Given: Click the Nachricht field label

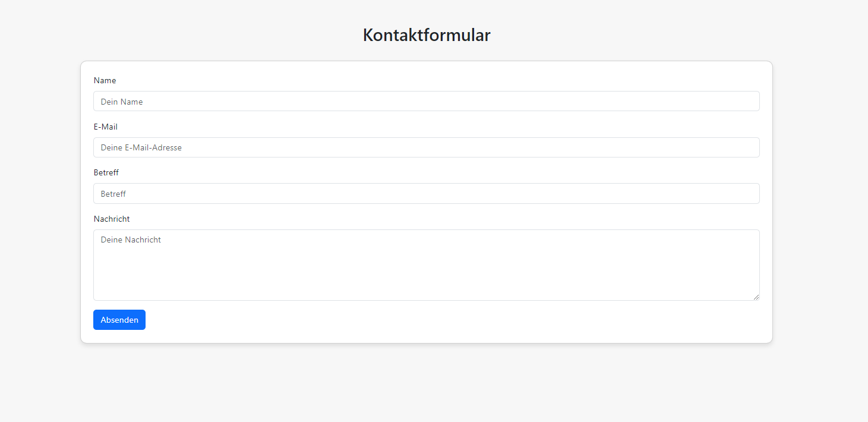Looking at the screenshot, I should [x=112, y=219].
